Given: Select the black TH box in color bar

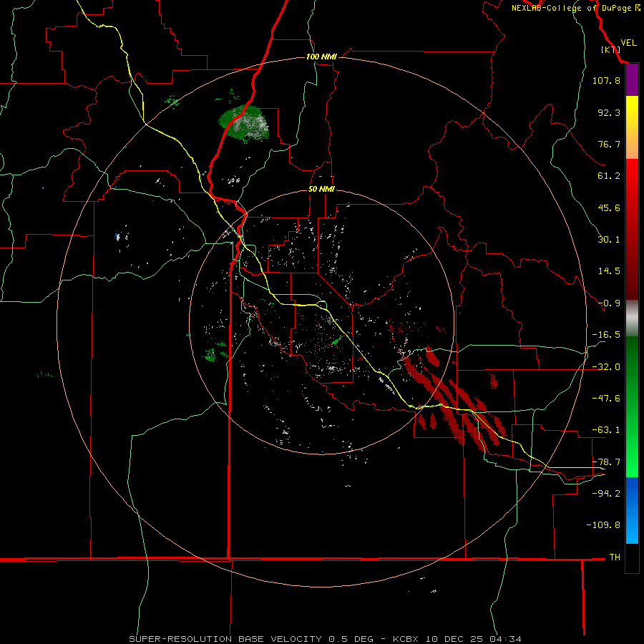Looking at the screenshot, I should (x=632, y=557).
